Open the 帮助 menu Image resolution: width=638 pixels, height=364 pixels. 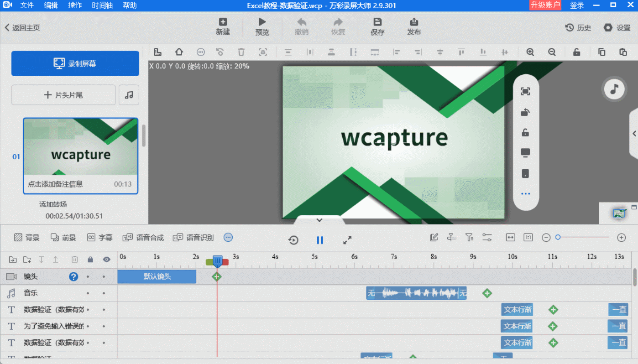click(x=130, y=5)
